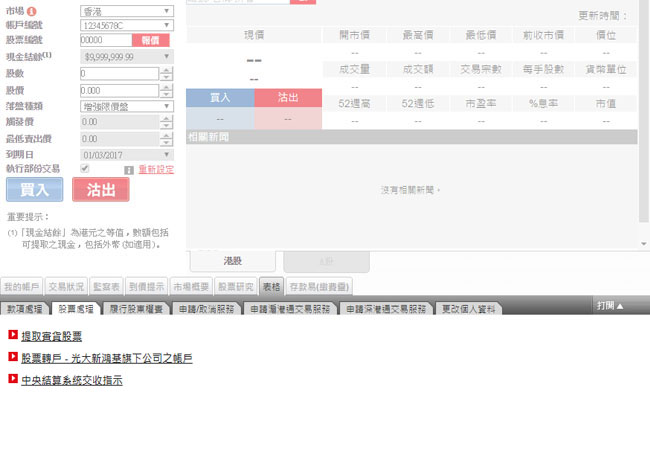
Task: Decrease the 股價 price with down arrow
Action: coord(165,92)
